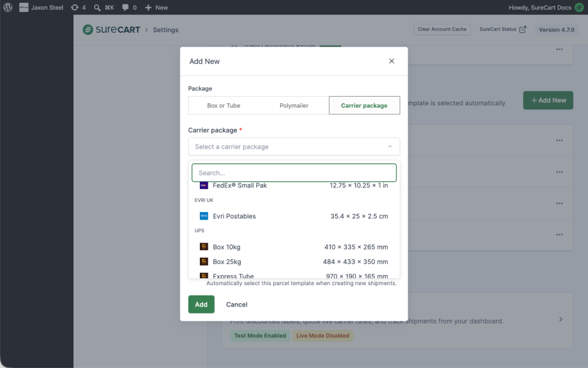Viewport: 588px width, 368px height.
Task: Click the SureCart Status external-link icon
Action: click(x=523, y=29)
